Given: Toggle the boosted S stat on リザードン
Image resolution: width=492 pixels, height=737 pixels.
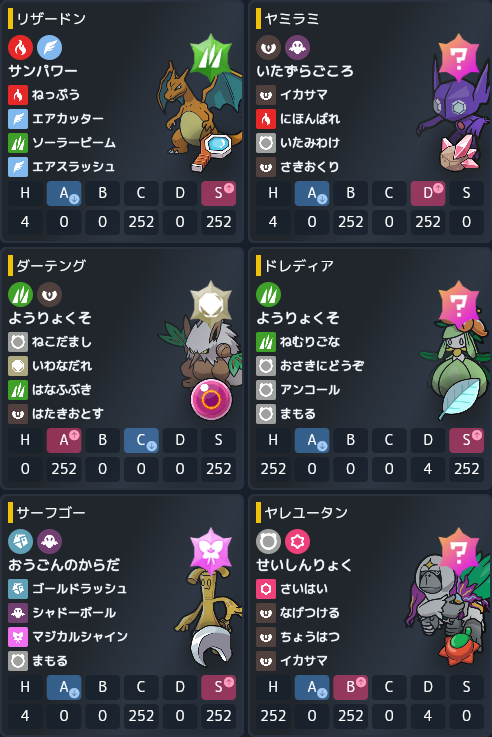Looking at the screenshot, I should coord(219,193).
